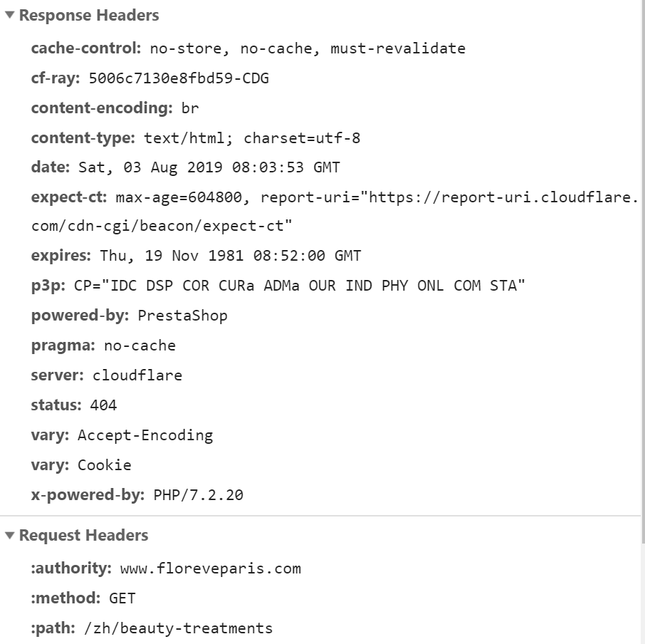Collapse the Request Headers section triangle
Image resolution: width=645 pixels, height=644 pixels.
(9, 536)
